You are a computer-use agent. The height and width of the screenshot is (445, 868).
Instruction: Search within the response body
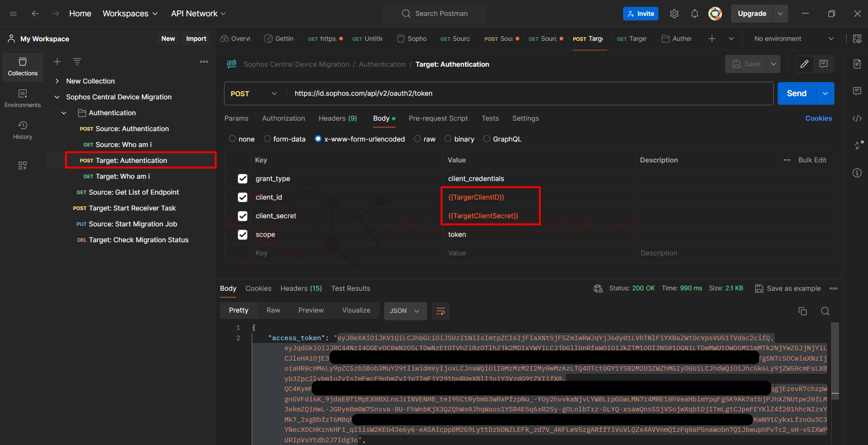[825, 311]
